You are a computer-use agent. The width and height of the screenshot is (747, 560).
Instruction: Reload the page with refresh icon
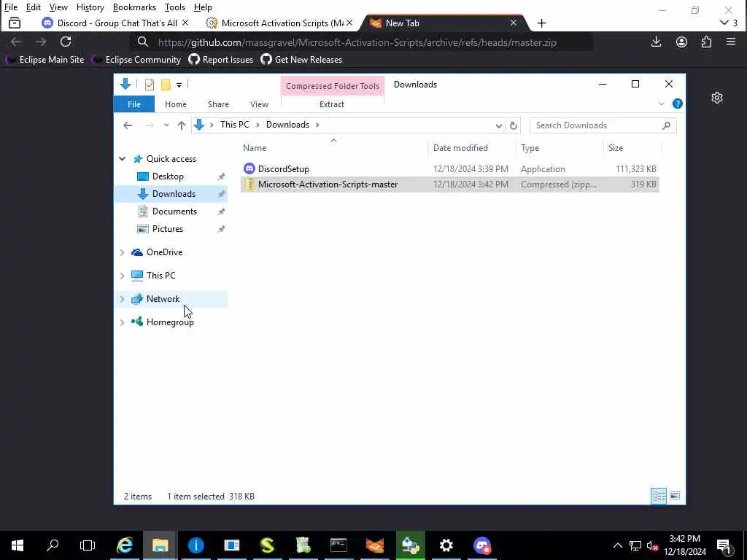(66, 42)
